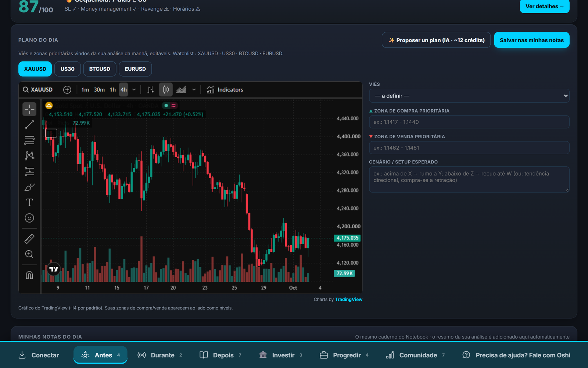Open the forecasting and measurement tools

tap(29, 171)
